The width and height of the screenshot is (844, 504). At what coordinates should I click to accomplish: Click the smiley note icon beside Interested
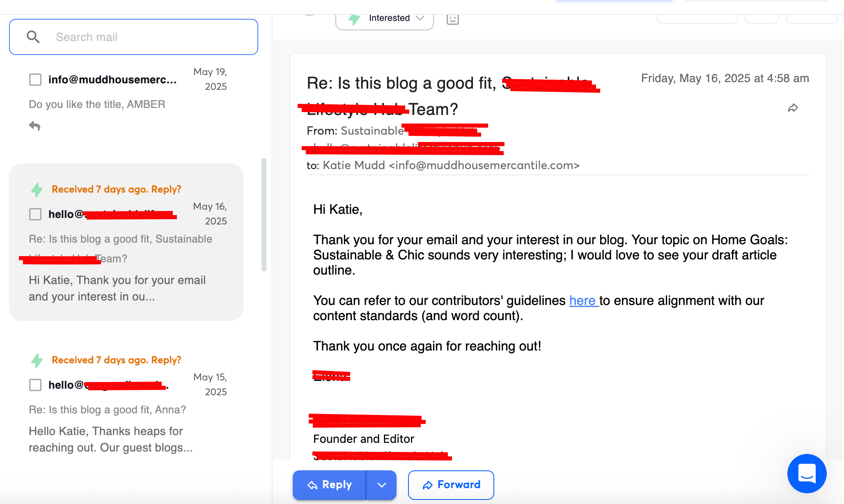452,18
